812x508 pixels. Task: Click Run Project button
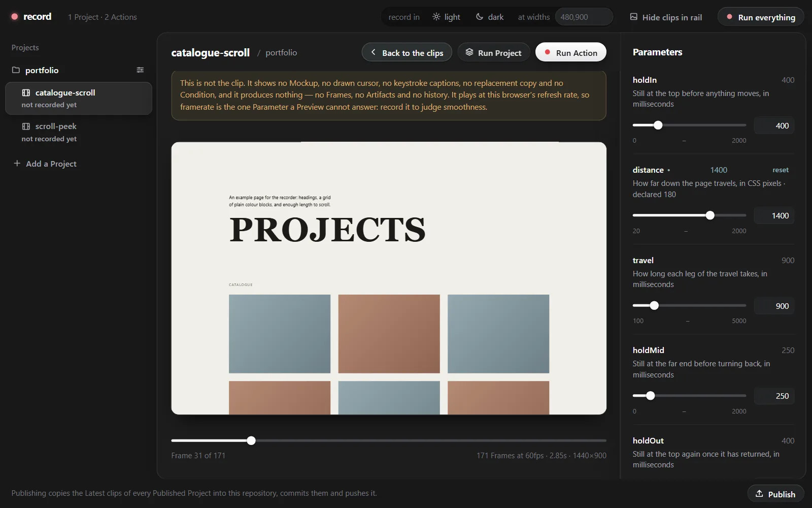(x=494, y=52)
